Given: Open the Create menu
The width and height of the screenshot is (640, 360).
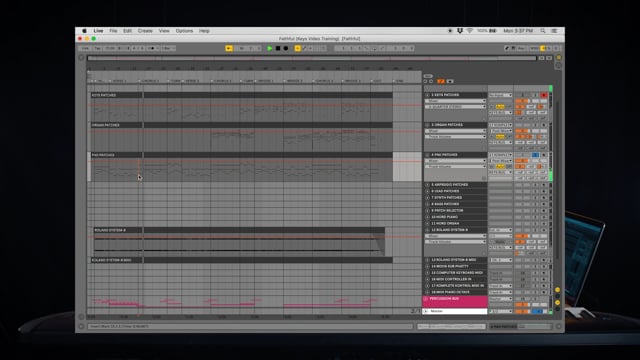Looking at the screenshot, I should click(145, 31).
